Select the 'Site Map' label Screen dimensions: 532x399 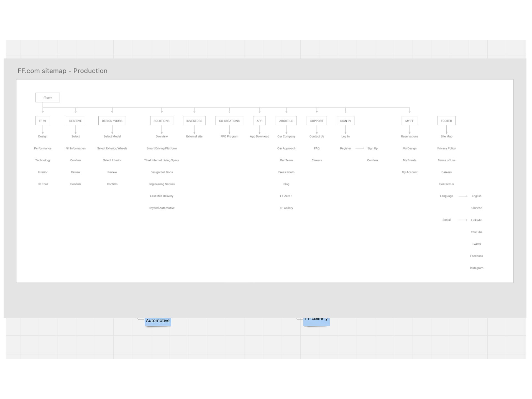(446, 136)
